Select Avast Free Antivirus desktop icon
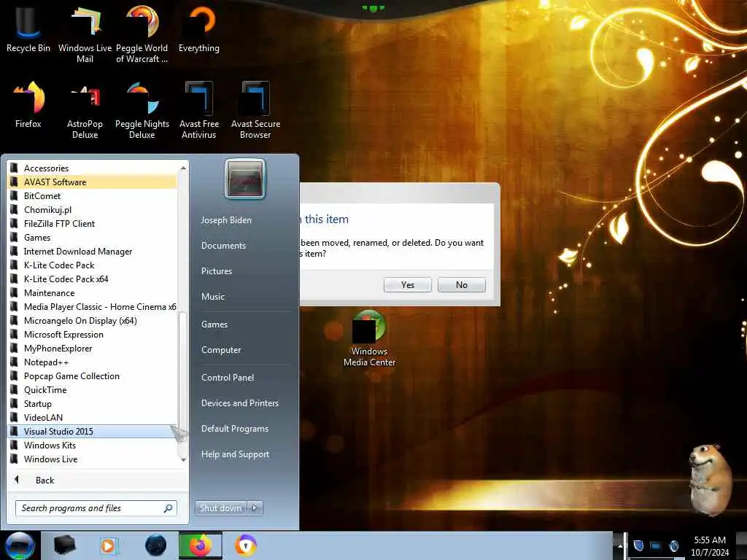This screenshot has height=560, width=747. point(199,111)
